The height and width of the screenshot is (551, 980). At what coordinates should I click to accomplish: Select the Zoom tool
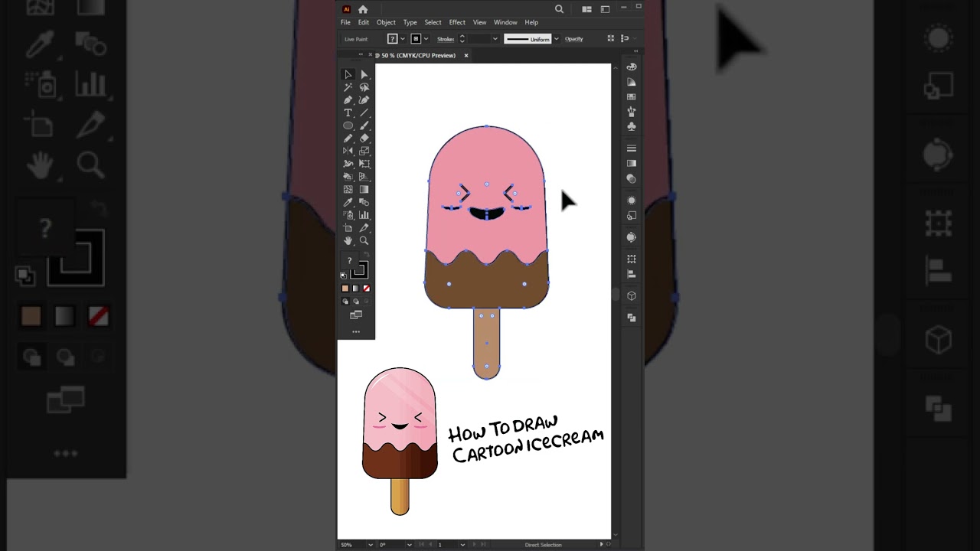coord(364,240)
